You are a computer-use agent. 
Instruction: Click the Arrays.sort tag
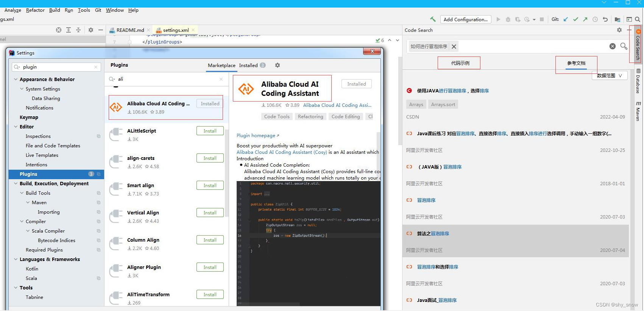pos(443,105)
